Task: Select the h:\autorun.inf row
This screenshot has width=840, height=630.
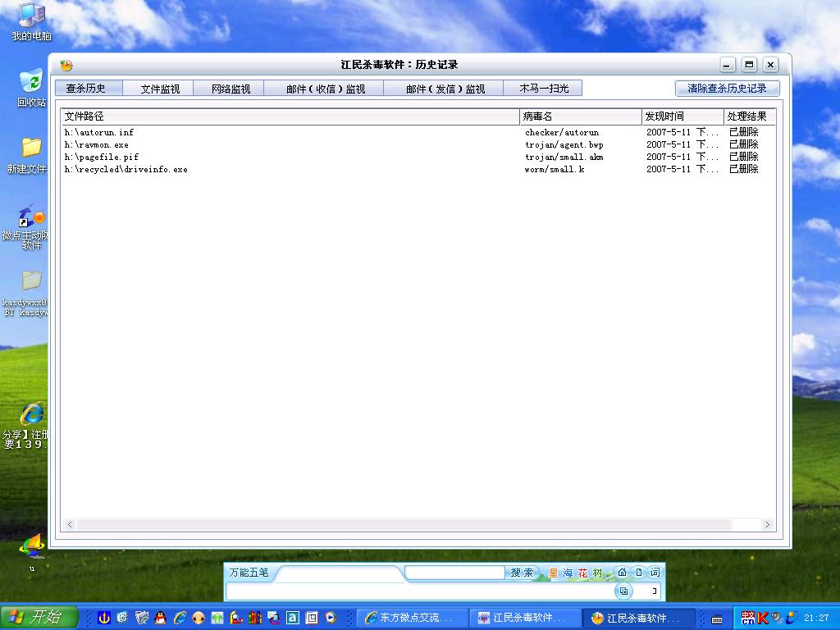Action: point(418,132)
